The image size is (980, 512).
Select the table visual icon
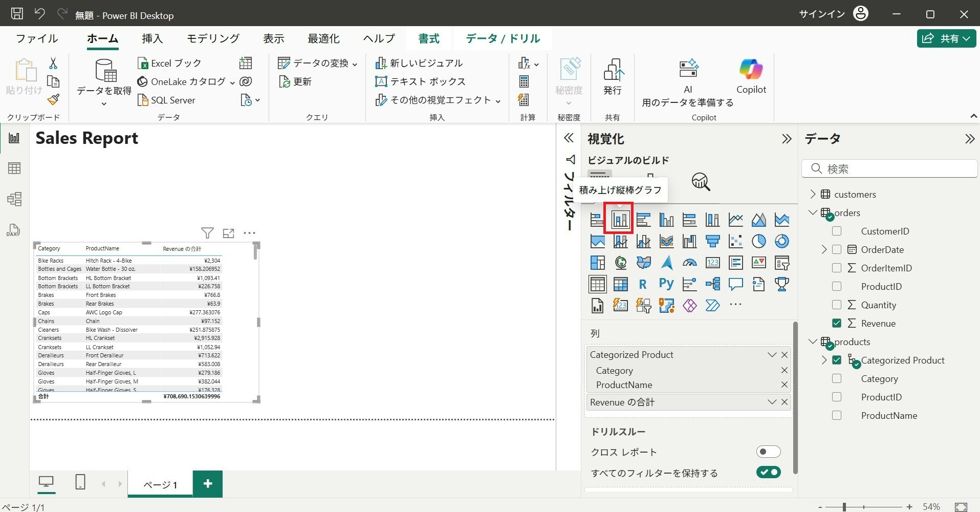(x=597, y=284)
